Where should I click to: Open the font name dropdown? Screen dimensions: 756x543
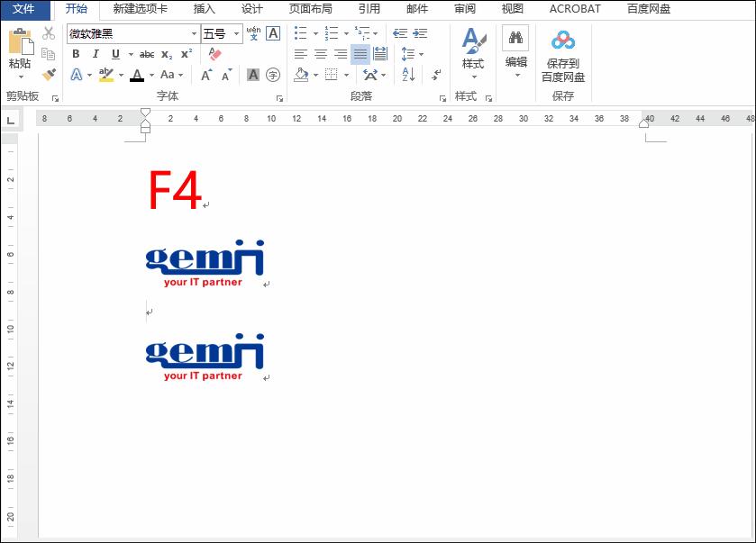coord(194,33)
